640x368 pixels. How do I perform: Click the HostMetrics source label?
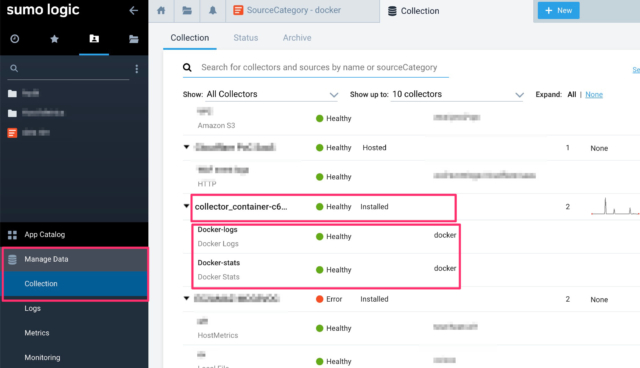pos(218,335)
